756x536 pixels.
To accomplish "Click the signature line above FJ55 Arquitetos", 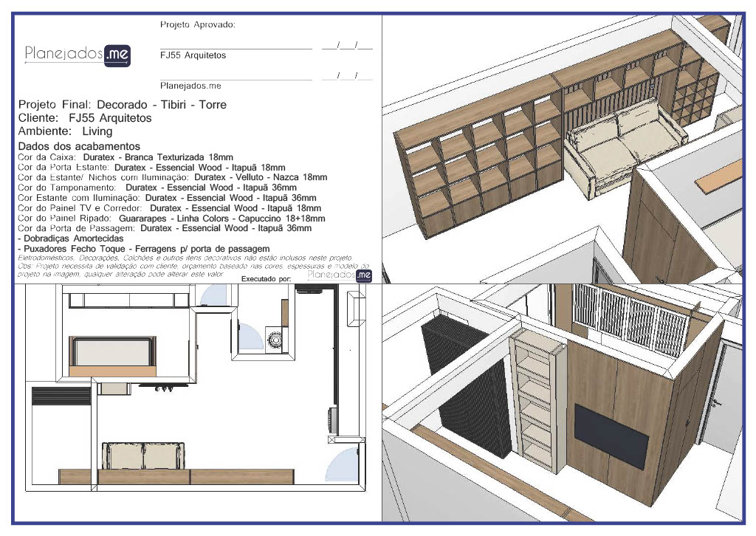I will point(236,48).
